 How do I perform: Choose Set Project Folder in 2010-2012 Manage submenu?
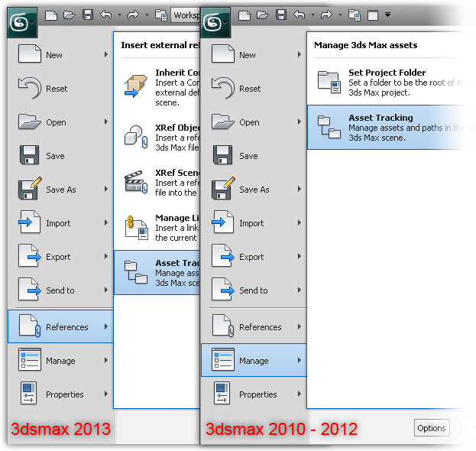(392, 83)
